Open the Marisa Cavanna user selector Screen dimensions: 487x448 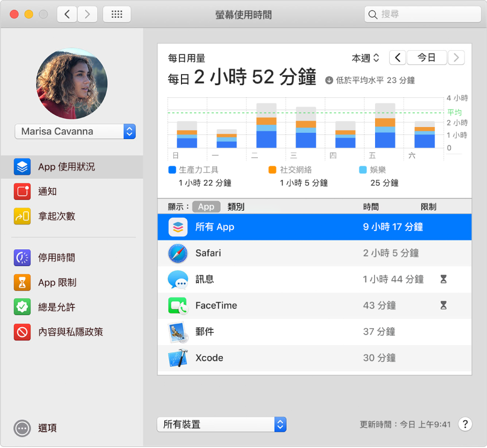[75, 131]
